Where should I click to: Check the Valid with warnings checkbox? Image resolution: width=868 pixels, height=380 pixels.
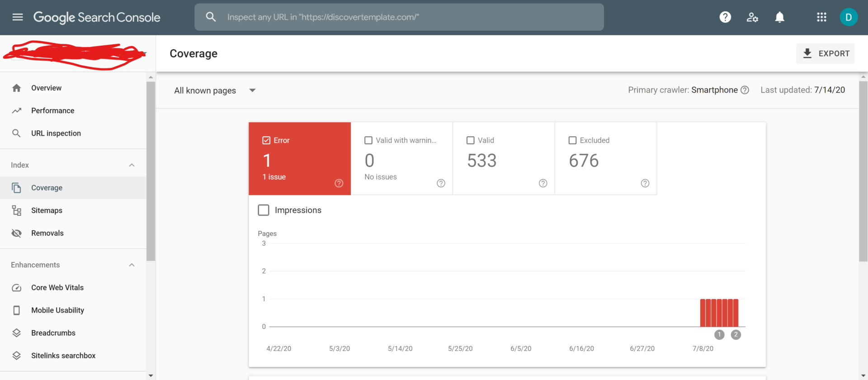(368, 140)
